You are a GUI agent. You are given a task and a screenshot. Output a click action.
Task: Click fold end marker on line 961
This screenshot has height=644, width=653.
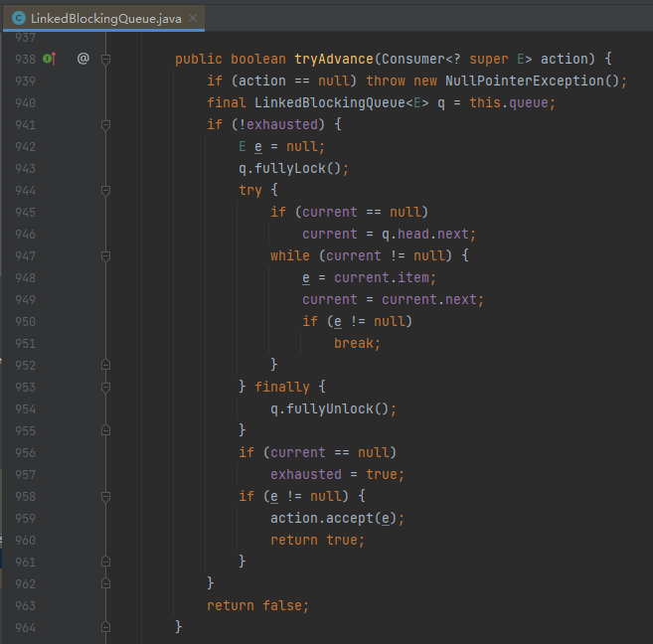(105, 562)
